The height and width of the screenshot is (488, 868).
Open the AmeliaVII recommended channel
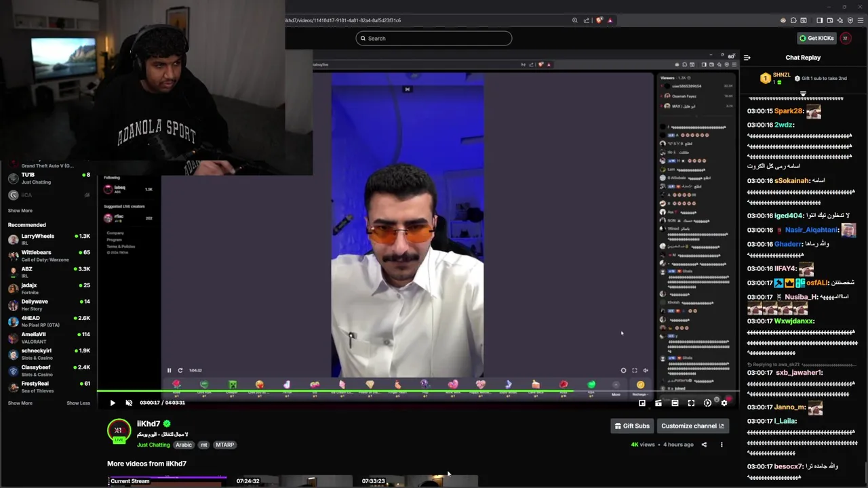pyautogui.click(x=49, y=338)
